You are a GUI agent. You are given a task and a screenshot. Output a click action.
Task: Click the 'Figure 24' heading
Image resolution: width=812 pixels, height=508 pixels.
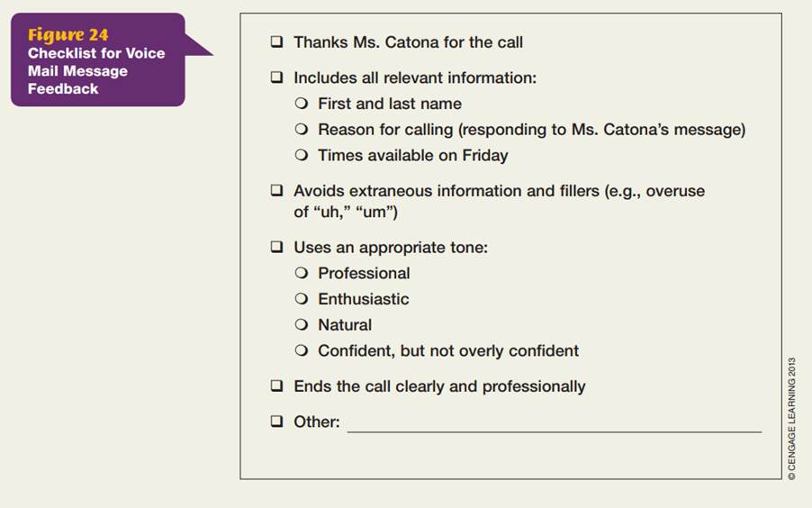pyautogui.click(x=68, y=35)
